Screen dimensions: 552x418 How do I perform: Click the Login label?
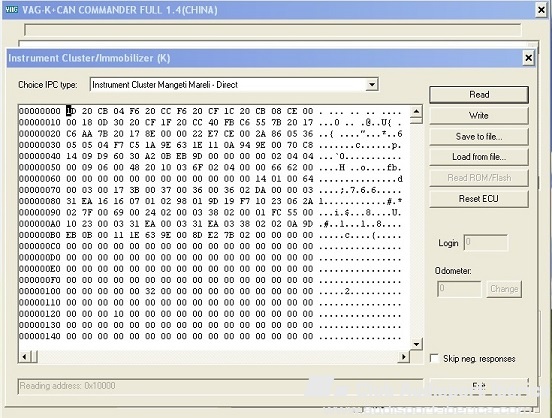[448, 243]
